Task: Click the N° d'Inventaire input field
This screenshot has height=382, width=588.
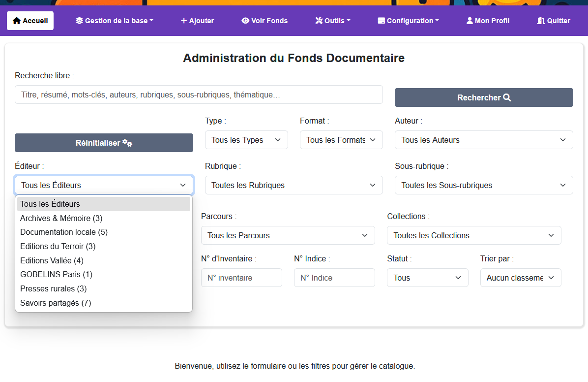Action: tap(241, 278)
